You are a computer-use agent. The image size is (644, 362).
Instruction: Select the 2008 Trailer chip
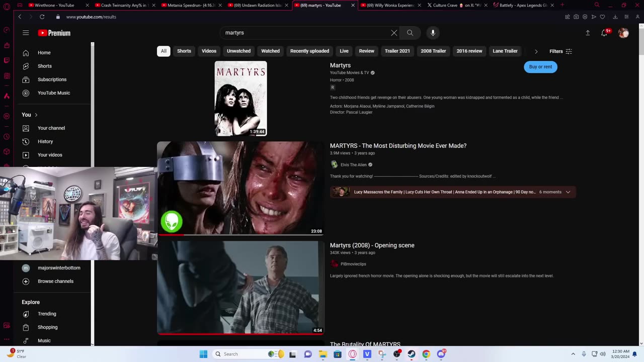click(x=433, y=51)
